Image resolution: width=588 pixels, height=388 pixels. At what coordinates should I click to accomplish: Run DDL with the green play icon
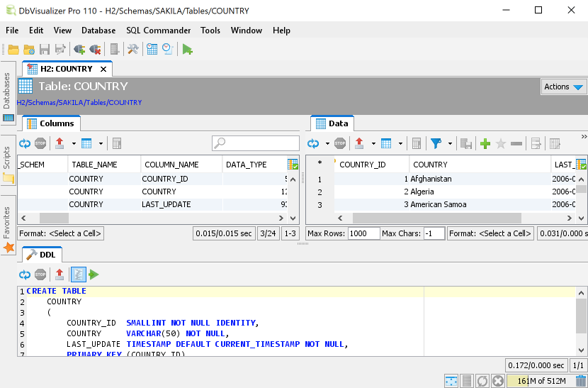(94, 275)
